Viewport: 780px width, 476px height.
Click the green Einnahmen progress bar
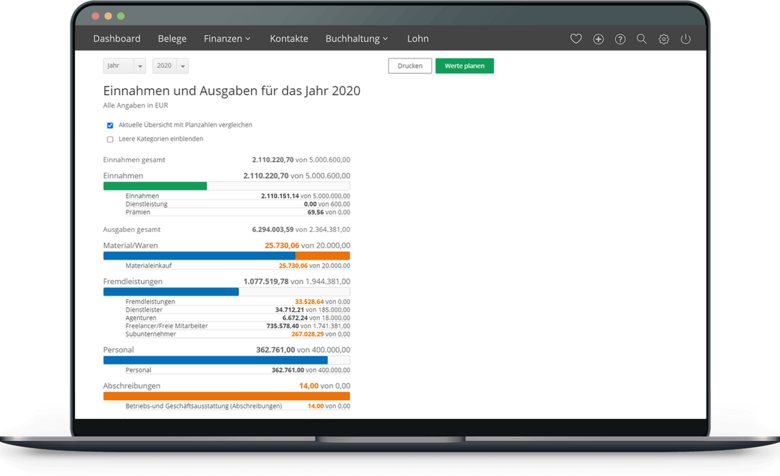[x=155, y=186]
